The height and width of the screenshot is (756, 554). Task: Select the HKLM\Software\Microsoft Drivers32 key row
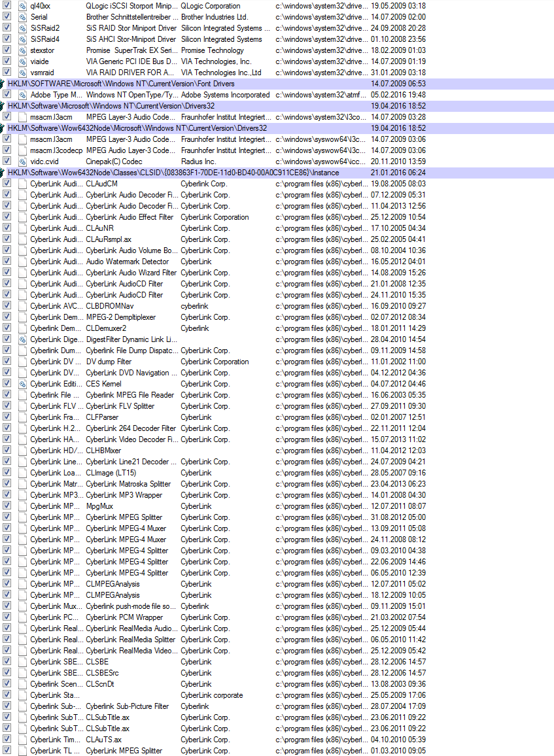[x=277, y=106]
